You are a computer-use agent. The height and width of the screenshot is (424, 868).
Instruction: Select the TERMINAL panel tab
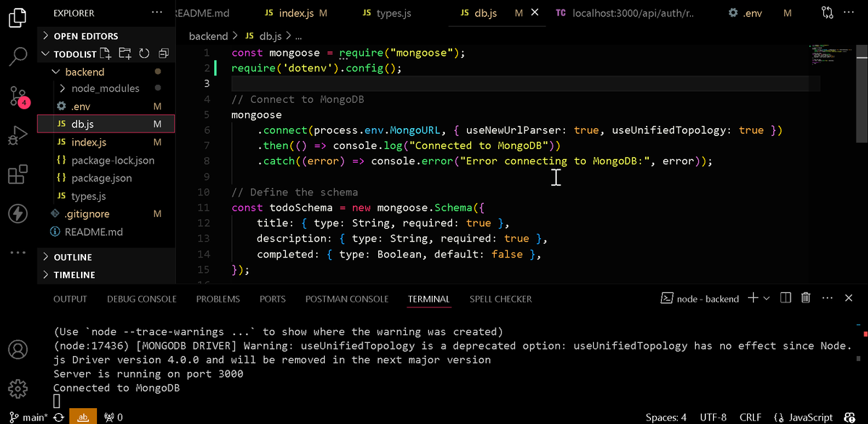coord(429,299)
